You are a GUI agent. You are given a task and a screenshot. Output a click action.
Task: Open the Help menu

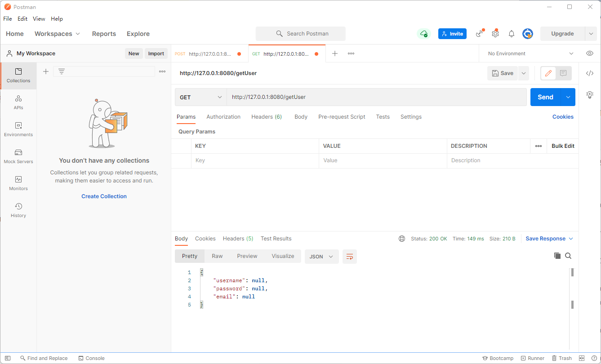[x=57, y=19]
